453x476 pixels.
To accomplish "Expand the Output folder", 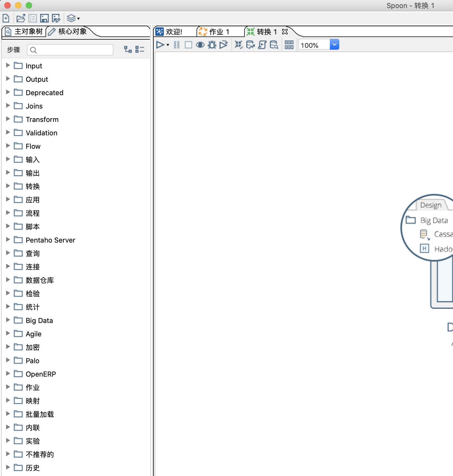I will click(x=8, y=79).
